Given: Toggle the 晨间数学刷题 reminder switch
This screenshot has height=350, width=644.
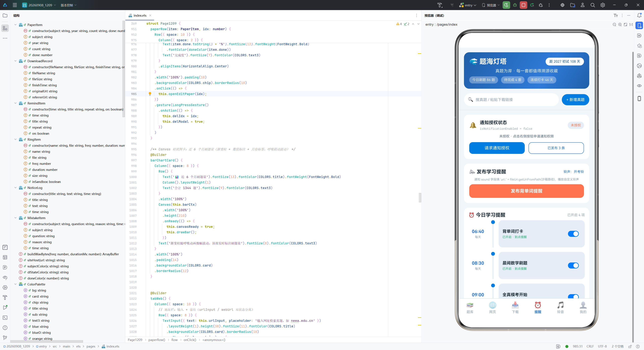Looking at the screenshot, I should coord(573,265).
